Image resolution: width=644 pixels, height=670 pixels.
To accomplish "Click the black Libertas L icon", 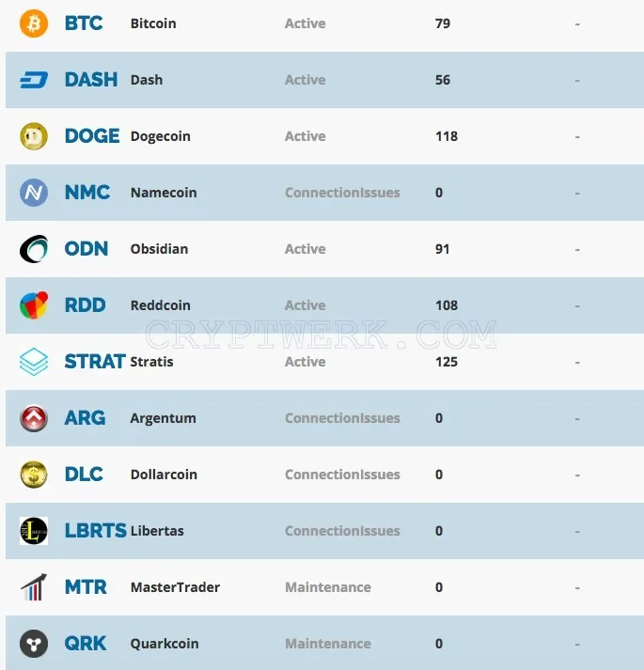I will tap(34, 531).
